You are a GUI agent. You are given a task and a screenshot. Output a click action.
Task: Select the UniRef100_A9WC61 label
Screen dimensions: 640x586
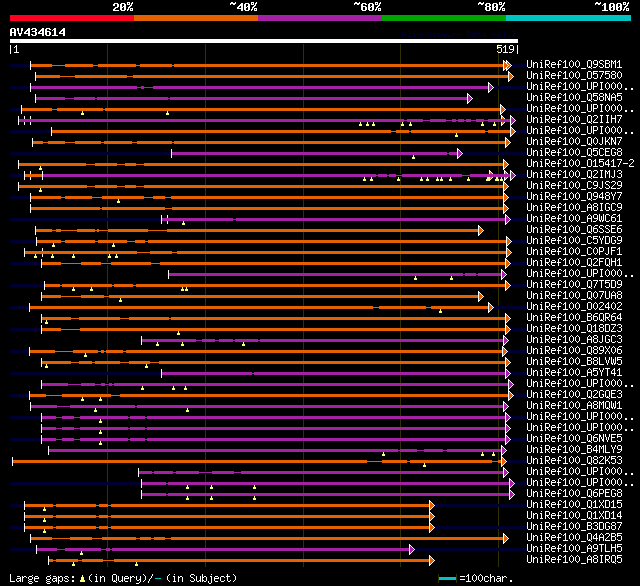[x=574, y=219]
